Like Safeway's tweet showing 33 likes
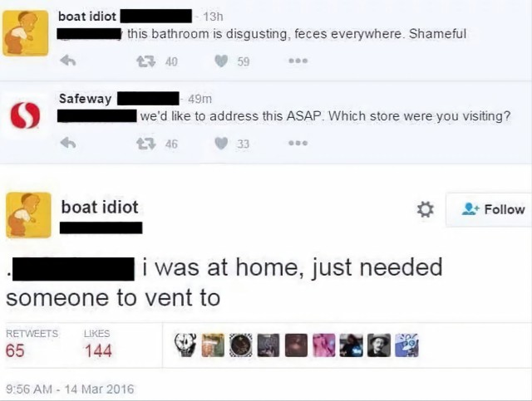This screenshot has height=401, width=532. (221, 144)
